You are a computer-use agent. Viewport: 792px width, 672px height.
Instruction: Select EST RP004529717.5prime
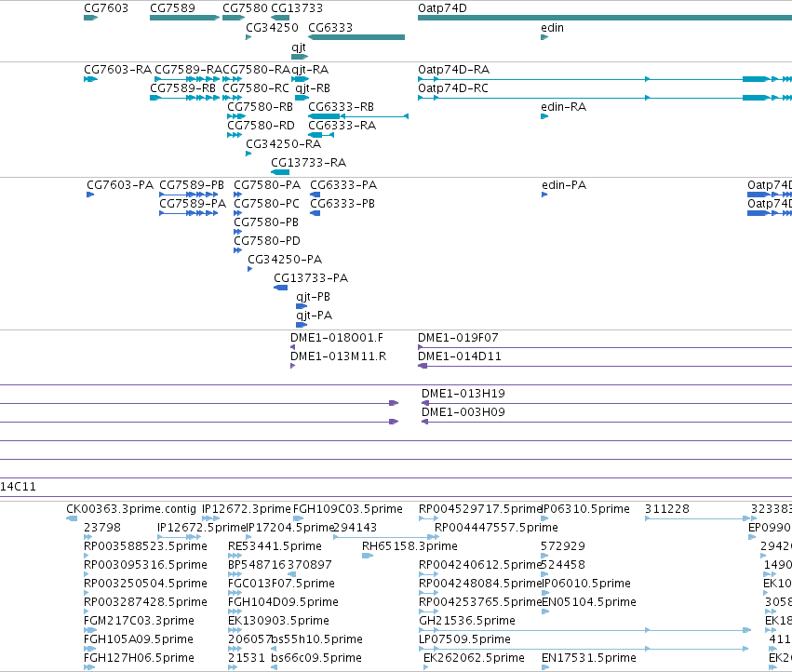(x=428, y=518)
